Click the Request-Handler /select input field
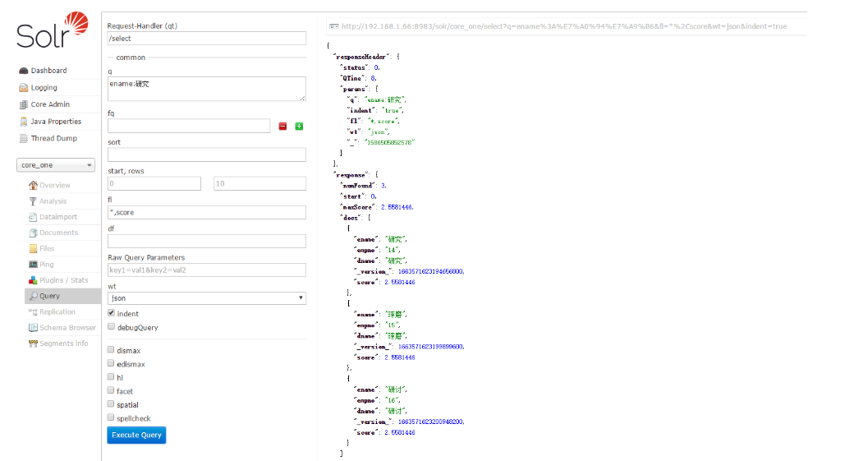 click(x=206, y=39)
